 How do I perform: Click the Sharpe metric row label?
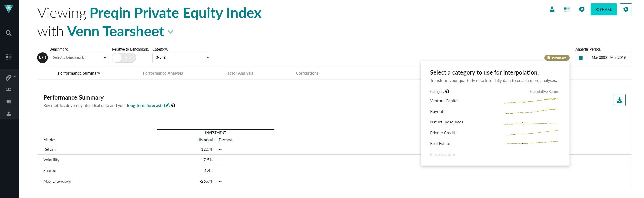click(50, 171)
